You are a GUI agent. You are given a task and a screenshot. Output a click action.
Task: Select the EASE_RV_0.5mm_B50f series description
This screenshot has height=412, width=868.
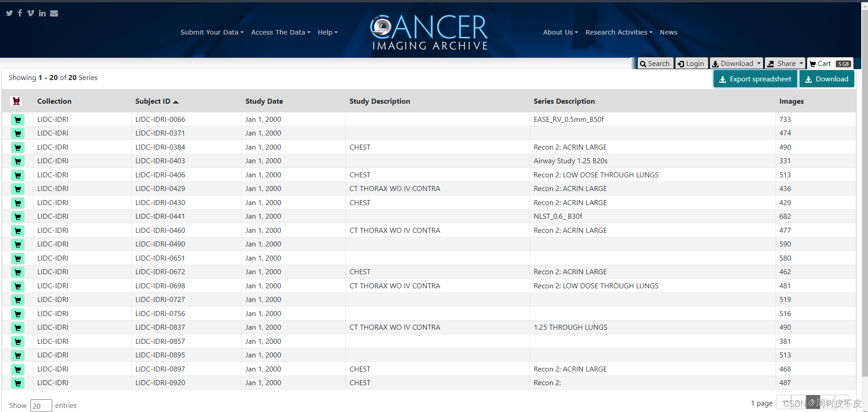coord(569,120)
